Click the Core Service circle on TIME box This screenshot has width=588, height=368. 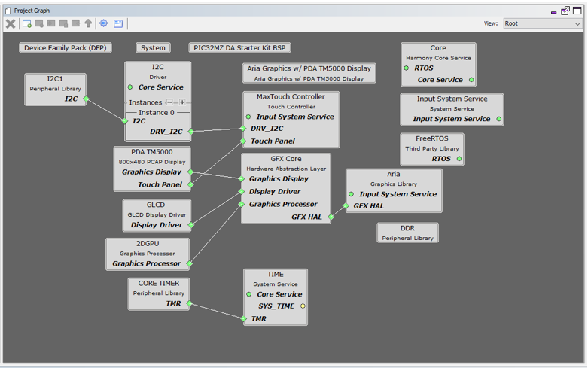pos(249,294)
